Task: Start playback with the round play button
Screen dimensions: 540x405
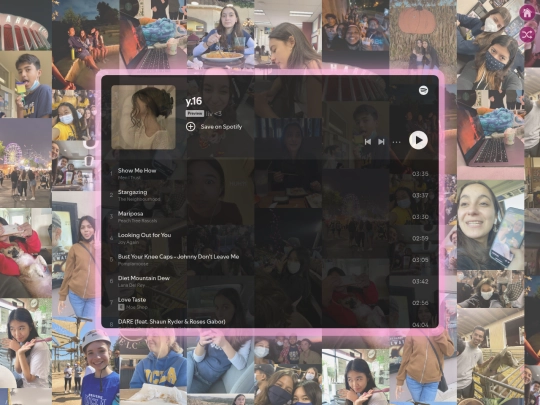Action: coord(418,140)
